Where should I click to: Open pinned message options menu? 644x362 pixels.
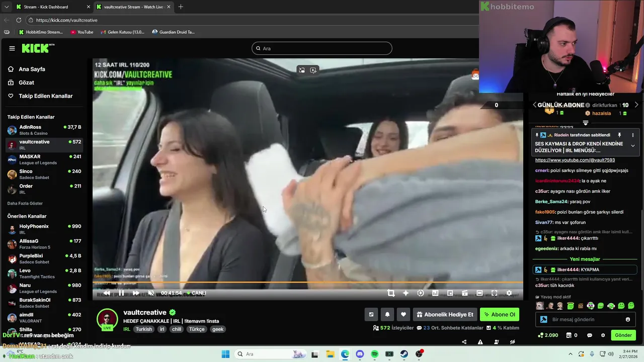tap(633, 135)
